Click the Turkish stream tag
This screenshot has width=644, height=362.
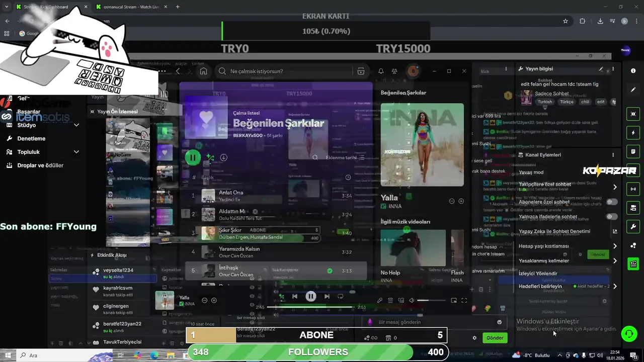pyautogui.click(x=545, y=102)
